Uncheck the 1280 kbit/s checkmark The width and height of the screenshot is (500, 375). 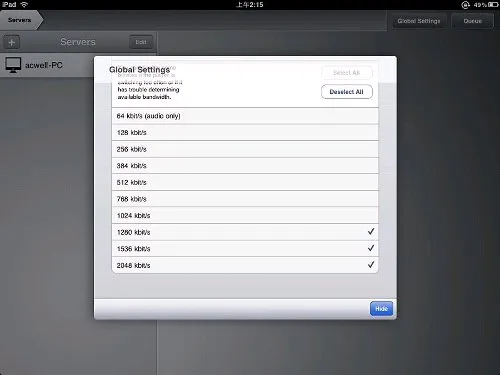(x=371, y=231)
